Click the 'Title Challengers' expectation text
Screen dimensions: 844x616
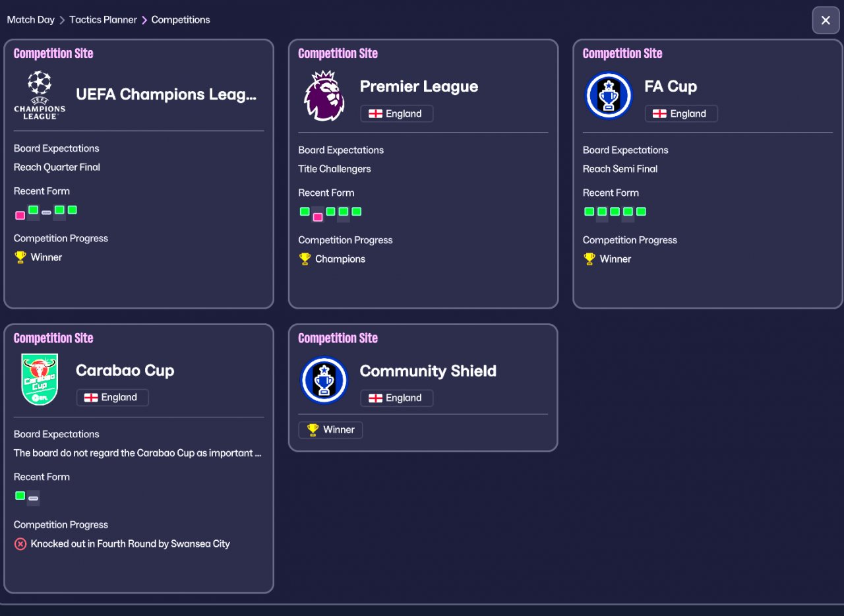click(334, 169)
